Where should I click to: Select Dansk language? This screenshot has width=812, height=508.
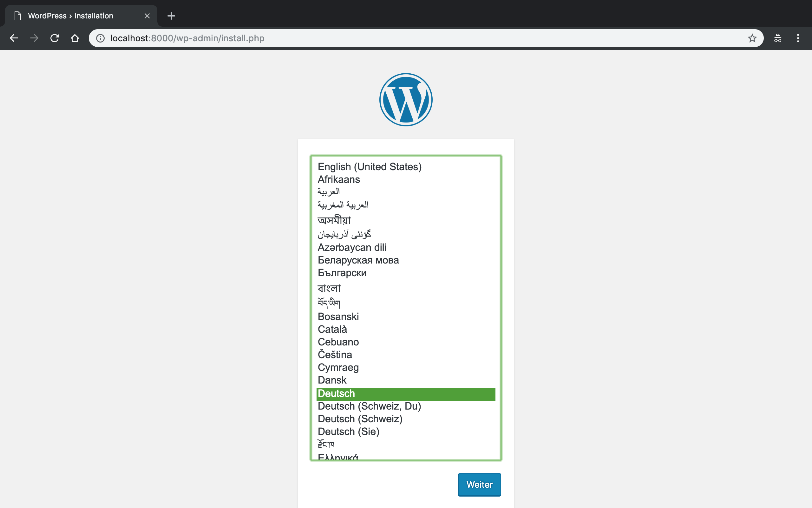coord(406,380)
